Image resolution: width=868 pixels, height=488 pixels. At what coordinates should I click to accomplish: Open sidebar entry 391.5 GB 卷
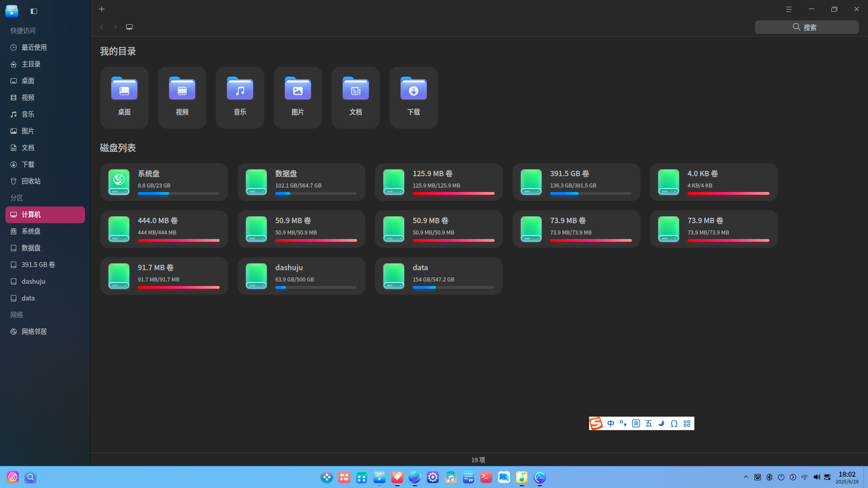pyautogui.click(x=45, y=265)
